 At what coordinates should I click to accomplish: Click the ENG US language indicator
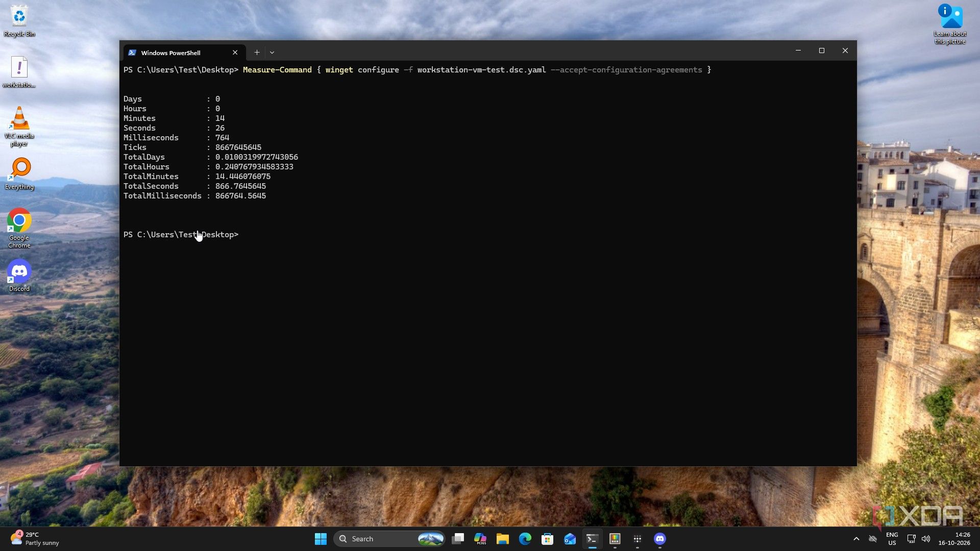pyautogui.click(x=892, y=539)
